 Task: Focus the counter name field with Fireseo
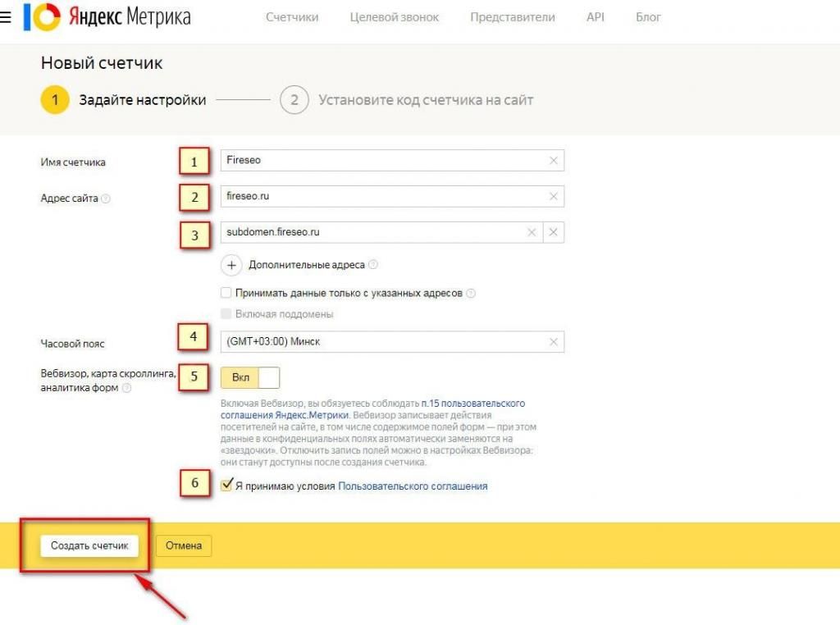coord(392,160)
